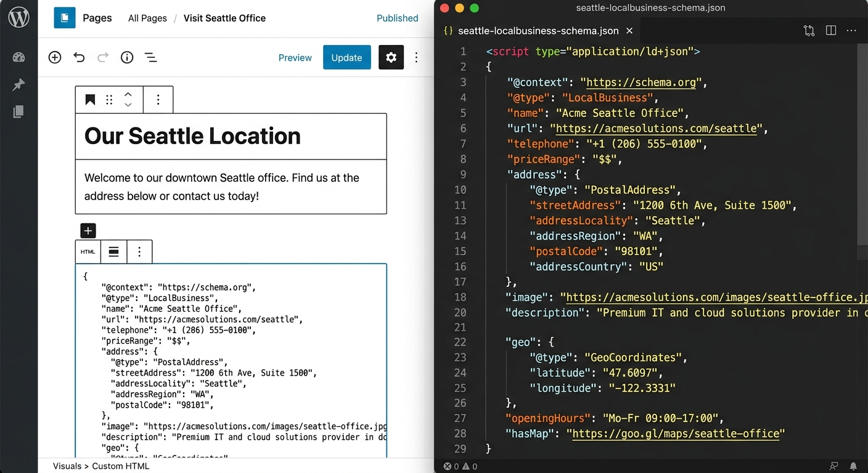Add a block with the plus inserter
Screen dimensions: 868x473
coord(55,57)
